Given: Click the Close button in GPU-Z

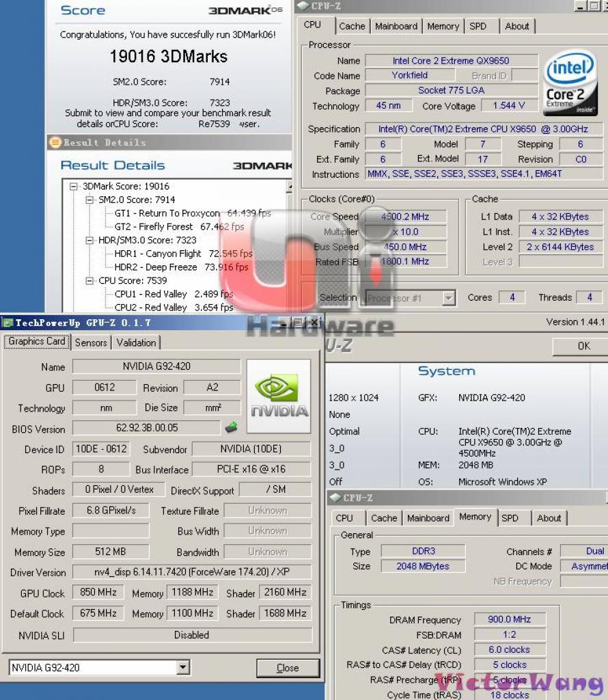Looking at the screenshot, I should (x=288, y=669).
